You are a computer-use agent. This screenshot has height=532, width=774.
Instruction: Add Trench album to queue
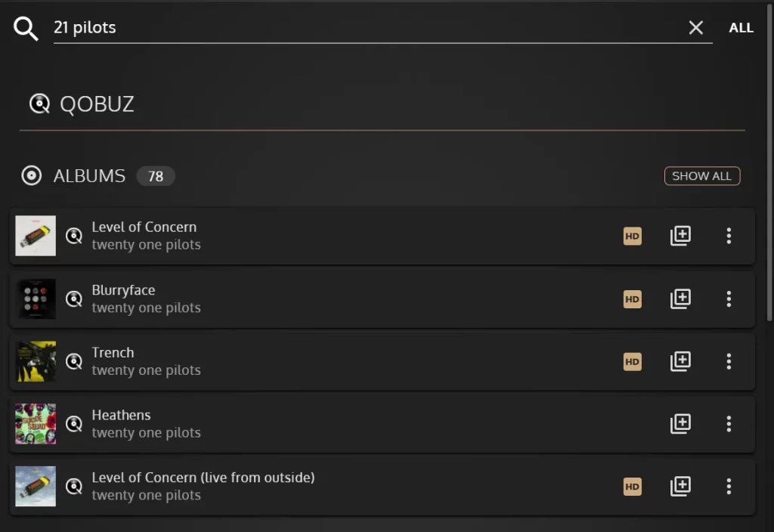[680, 361]
